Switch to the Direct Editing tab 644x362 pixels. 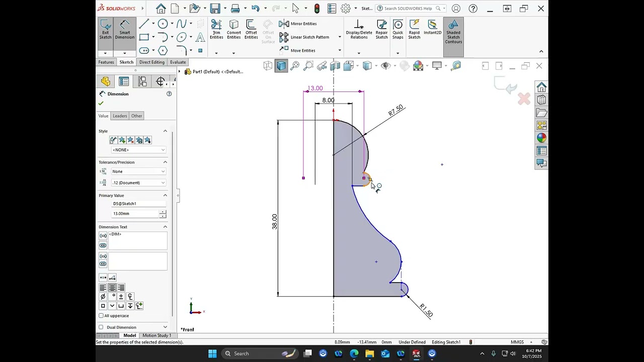click(x=152, y=62)
